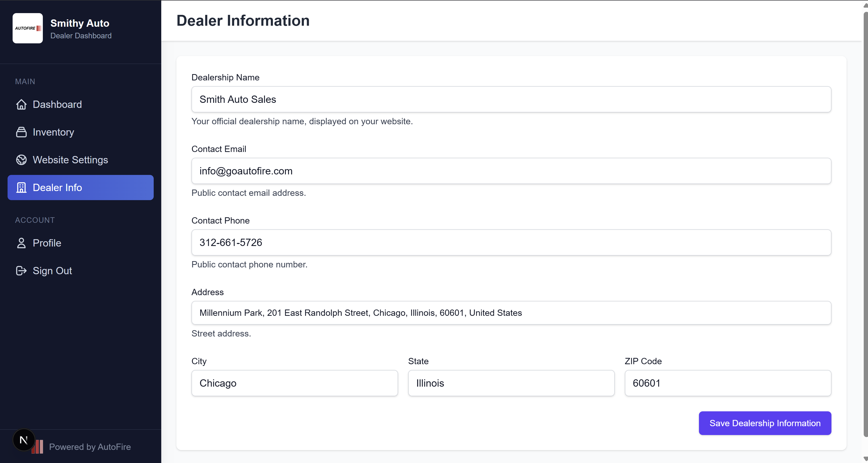Select the Profile menu entry
The width and height of the screenshot is (868, 463).
pyautogui.click(x=47, y=243)
